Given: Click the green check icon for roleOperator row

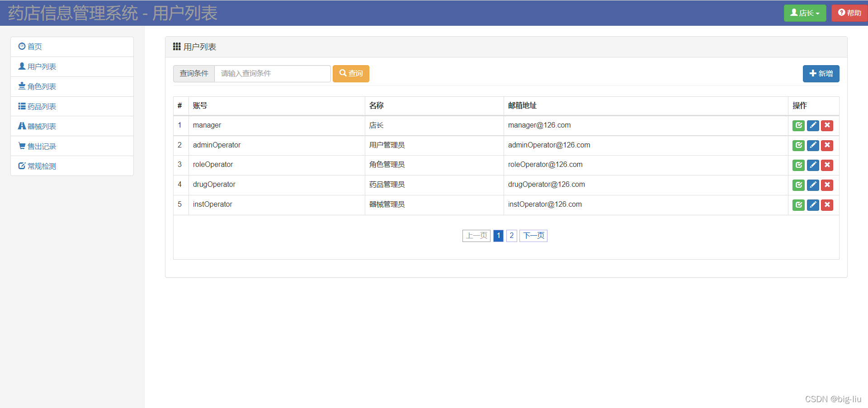Looking at the screenshot, I should (798, 165).
